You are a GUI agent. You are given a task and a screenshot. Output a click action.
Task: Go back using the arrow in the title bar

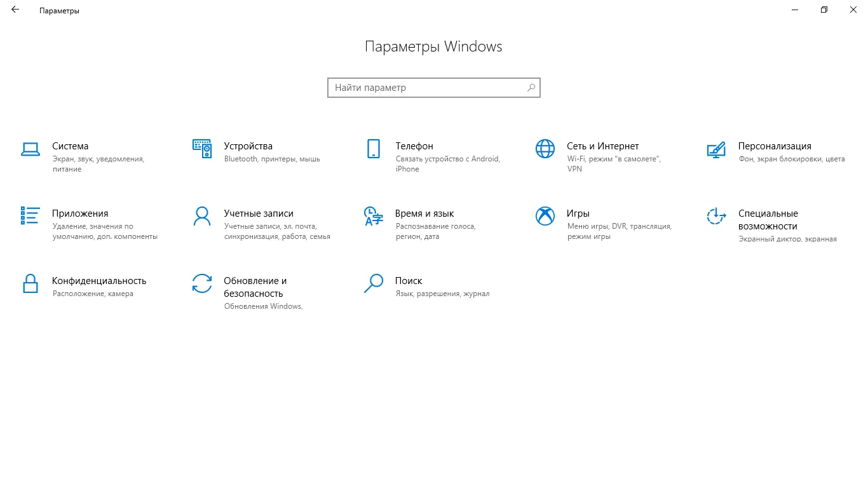[15, 10]
